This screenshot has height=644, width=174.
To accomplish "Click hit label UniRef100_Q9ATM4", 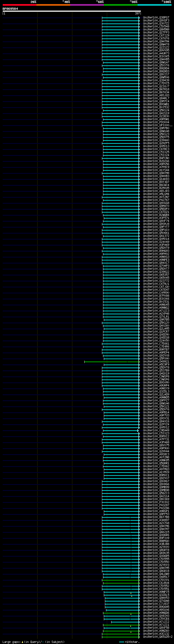I will [x=156, y=41].
